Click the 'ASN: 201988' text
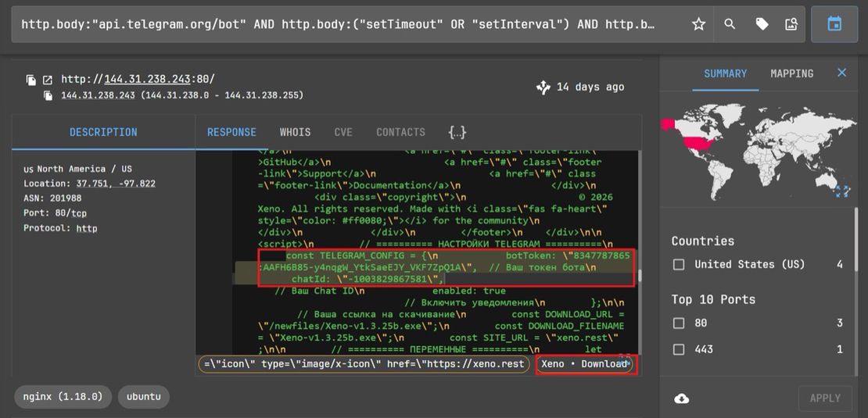 click(52, 198)
